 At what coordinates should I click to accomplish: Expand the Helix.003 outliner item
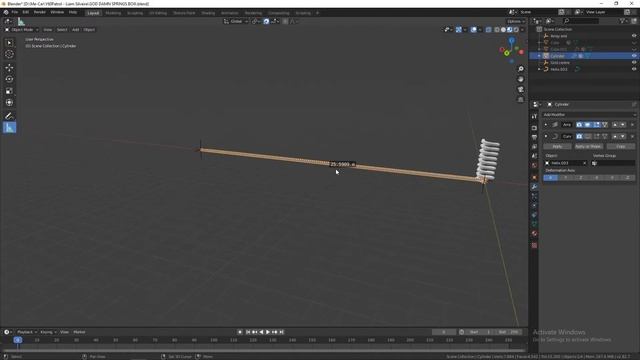[539, 69]
